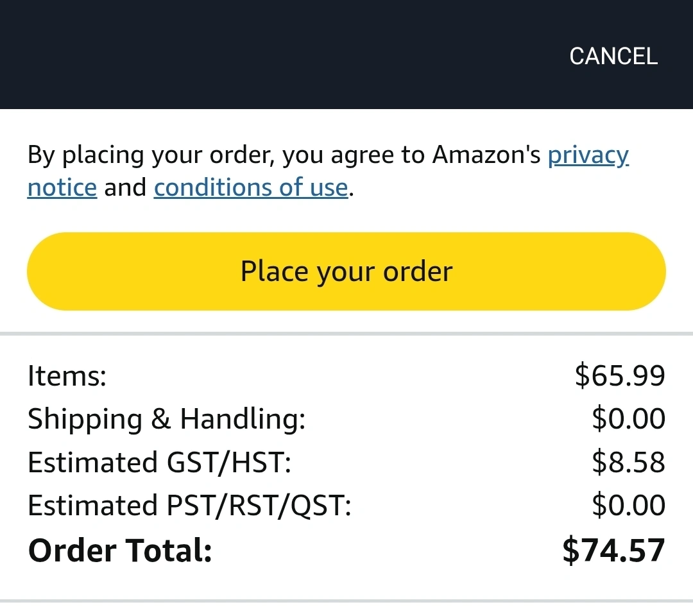Screen dimensions: 693x616
Task: Click the word 'privacy' in the link
Action: coord(588,155)
